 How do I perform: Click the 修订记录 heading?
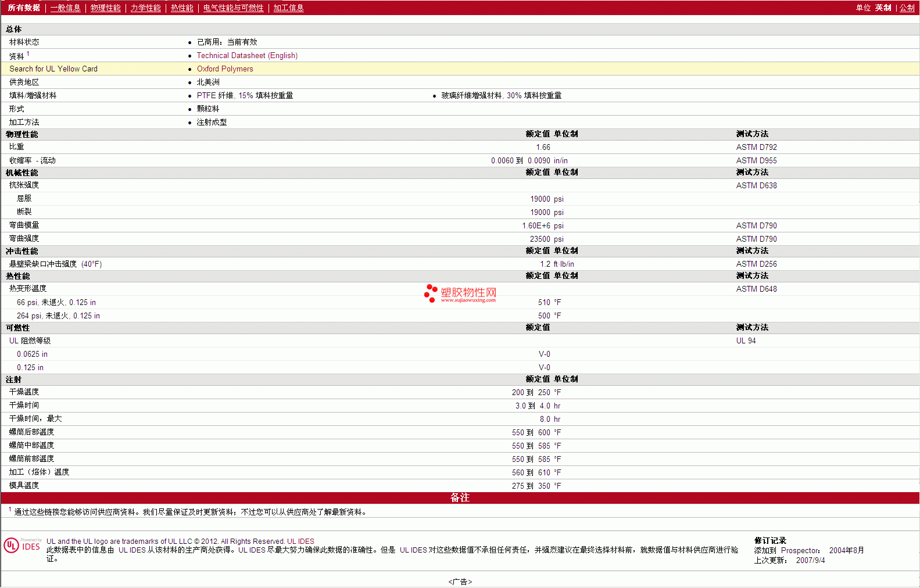tap(770, 541)
